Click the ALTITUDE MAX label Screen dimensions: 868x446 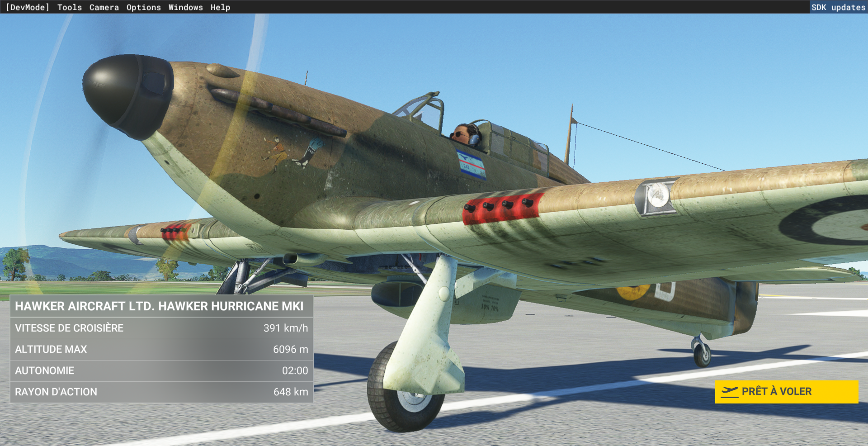[51, 349]
